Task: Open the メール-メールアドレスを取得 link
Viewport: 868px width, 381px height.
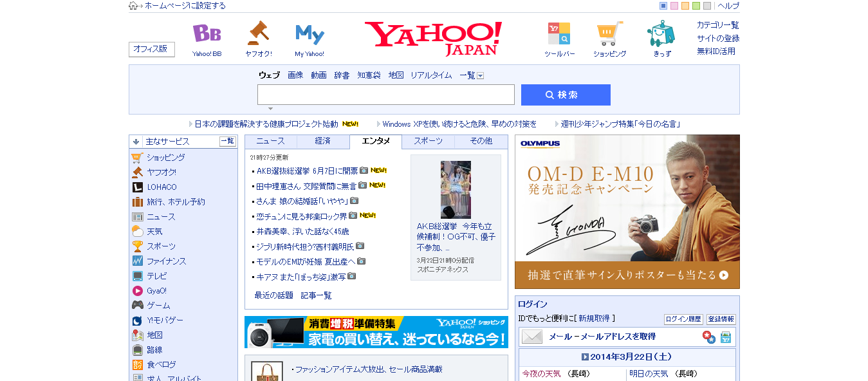Action: point(602,337)
